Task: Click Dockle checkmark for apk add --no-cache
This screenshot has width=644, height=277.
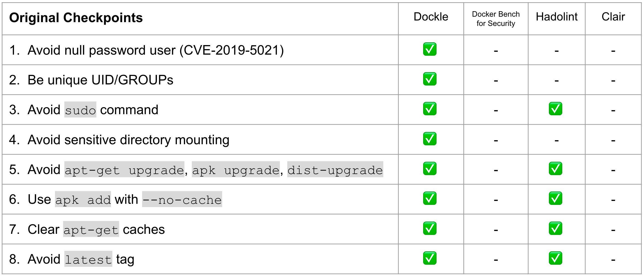Action: click(x=430, y=198)
